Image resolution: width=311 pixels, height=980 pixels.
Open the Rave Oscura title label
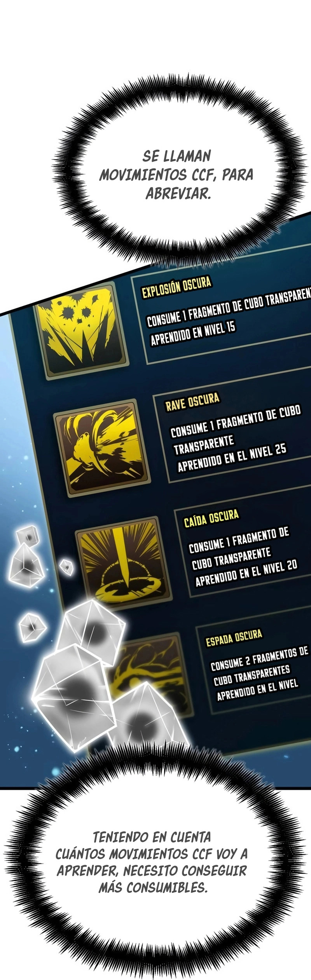point(192,402)
